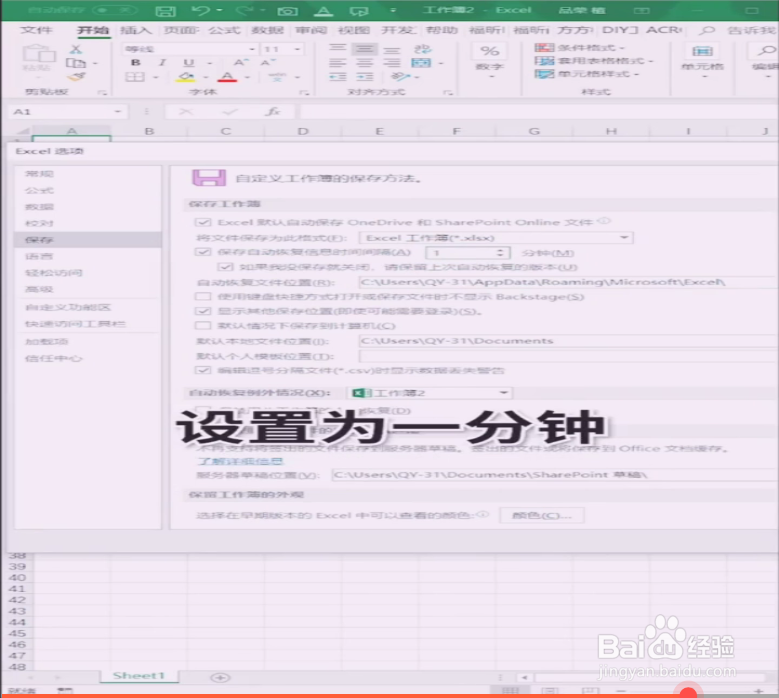The height and width of the screenshot is (698, 779).
Task: Click the percent Number format icon
Action: click(490, 51)
